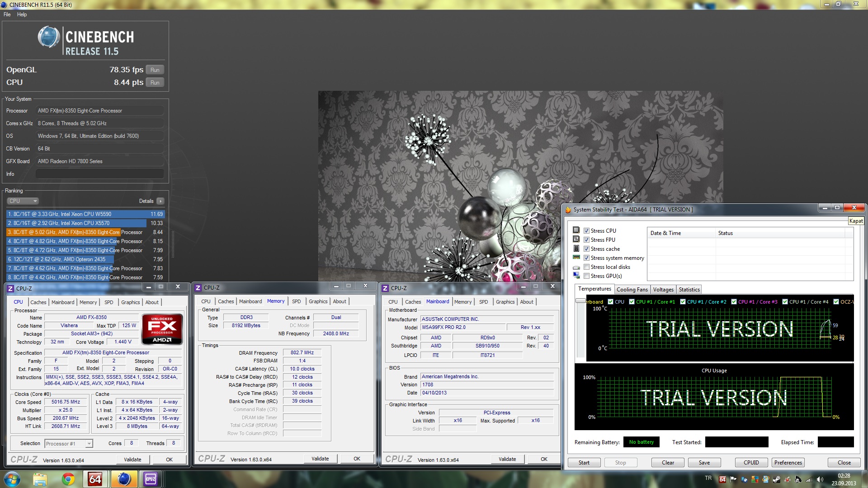Run the OpenGL benchmark
Viewport: 868px width, 488px height.
155,70
